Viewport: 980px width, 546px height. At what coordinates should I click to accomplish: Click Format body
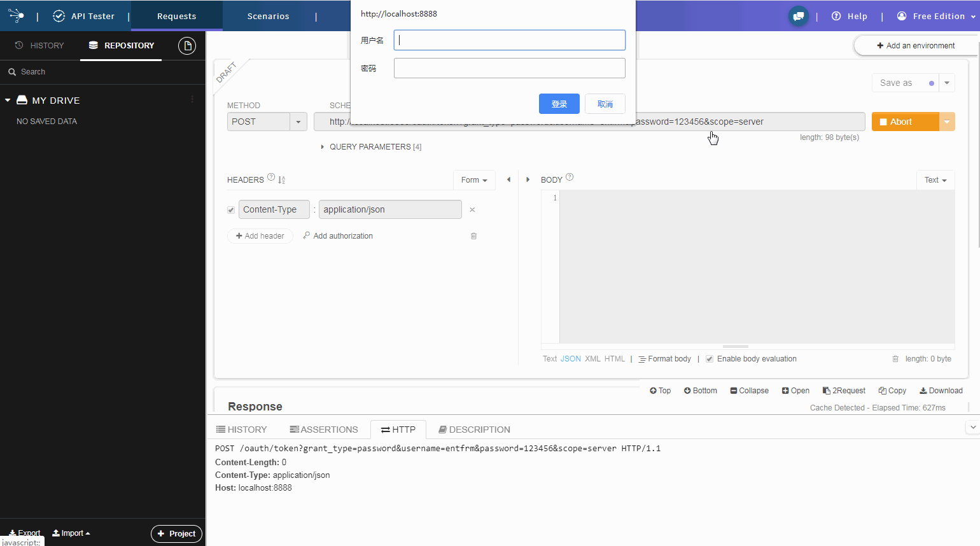[x=664, y=359]
